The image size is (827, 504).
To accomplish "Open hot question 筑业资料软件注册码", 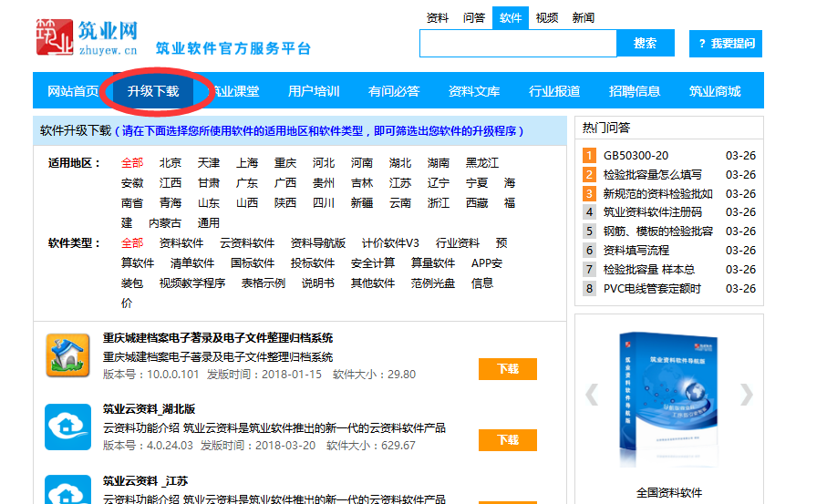I will 653,212.
